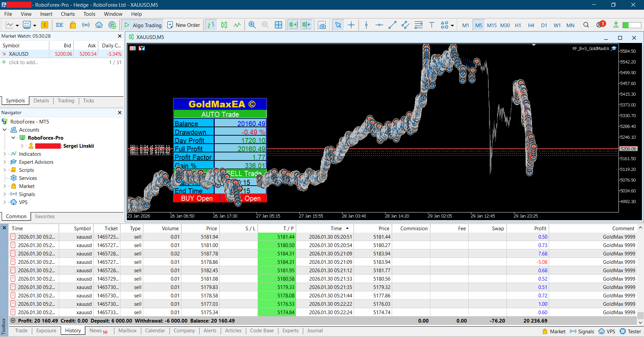Tile chart windows with the grid icon
Screen dimensions: 644x337
[x=278, y=25]
